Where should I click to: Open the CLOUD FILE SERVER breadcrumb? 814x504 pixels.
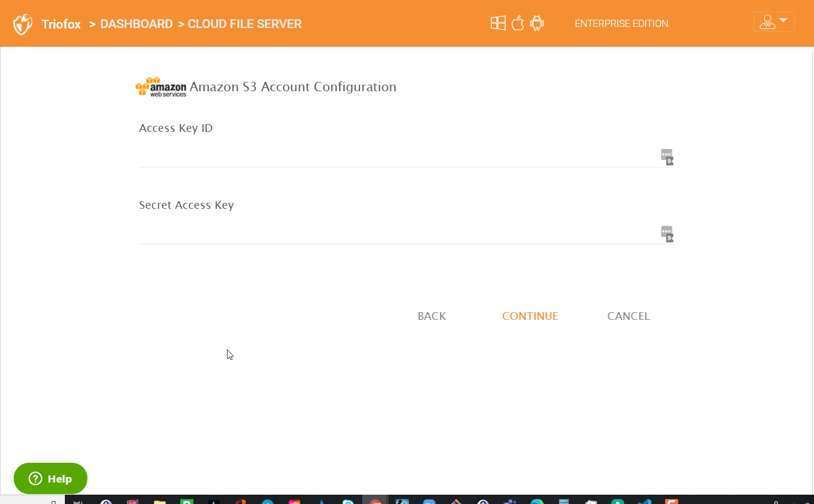(x=245, y=24)
